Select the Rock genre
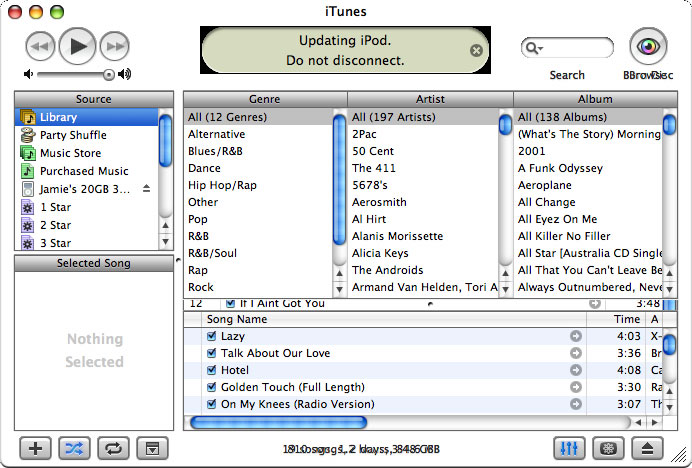This screenshot has height=468, width=692. 258,287
